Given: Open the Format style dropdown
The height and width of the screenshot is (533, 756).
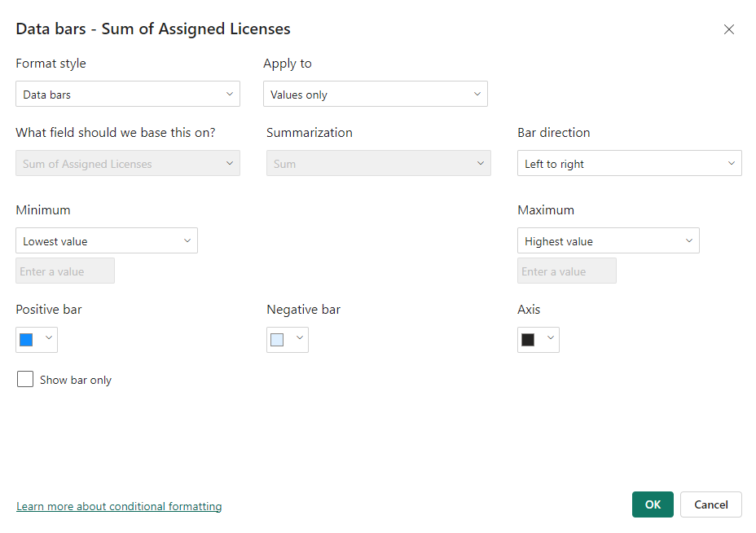Looking at the screenshot, I should pos(128,94).
